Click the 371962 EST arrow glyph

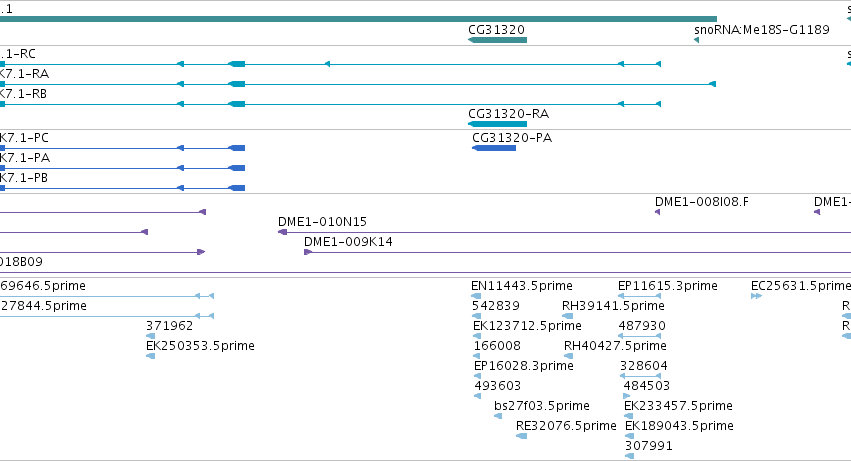click(x=150, y=336)
